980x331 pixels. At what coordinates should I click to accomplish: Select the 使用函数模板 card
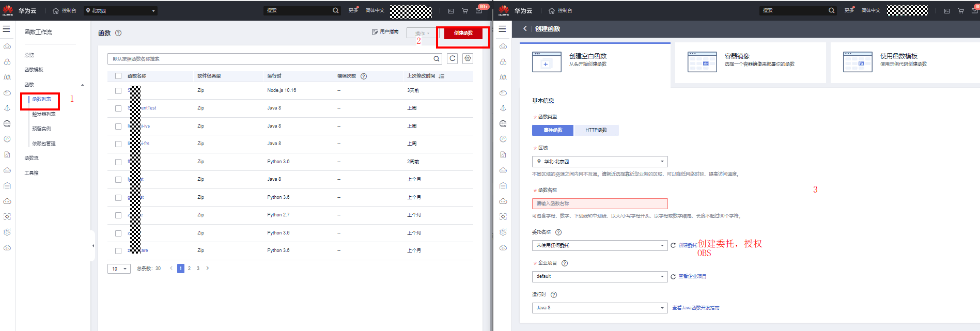[905, 62]
